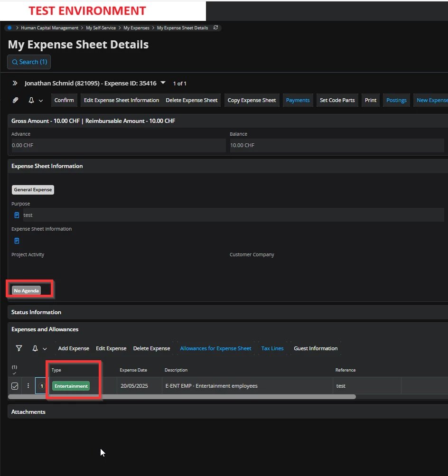448x476 pixels.
Task: Click row number 1 indicator
Action: [x=42, y=386]
